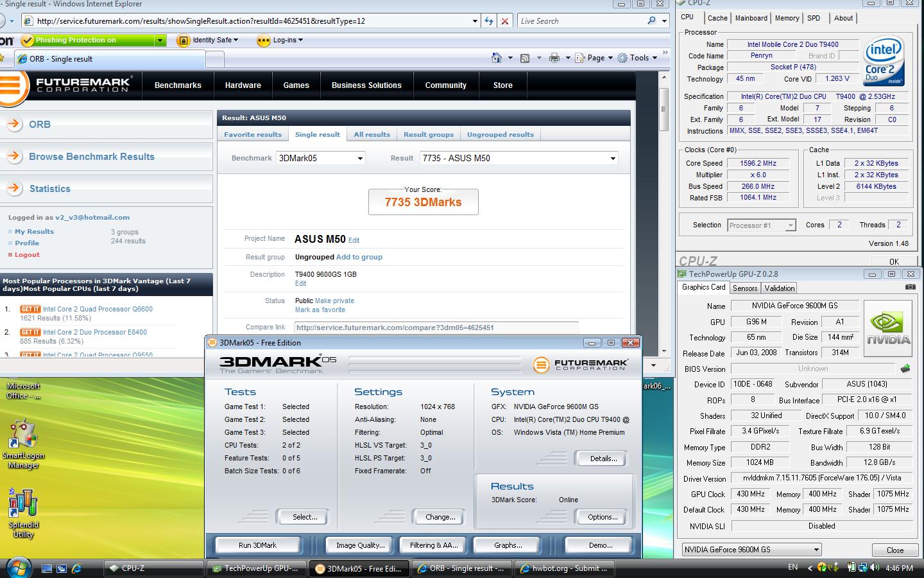Switch to CPU-Z Mainboard tab
The height and width of the screenshot is (578, 924).
click(751, 18)
